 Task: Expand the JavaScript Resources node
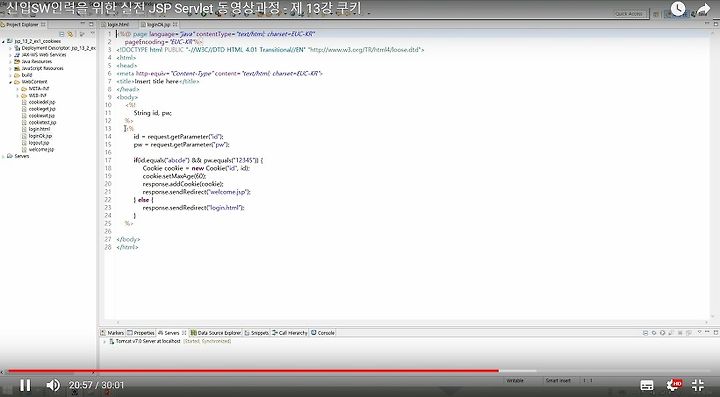point(10,68)
